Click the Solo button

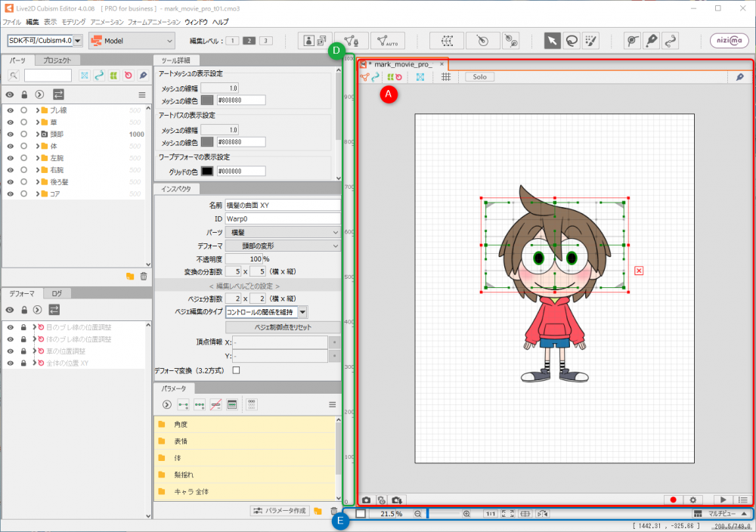[x=479, y=76]
